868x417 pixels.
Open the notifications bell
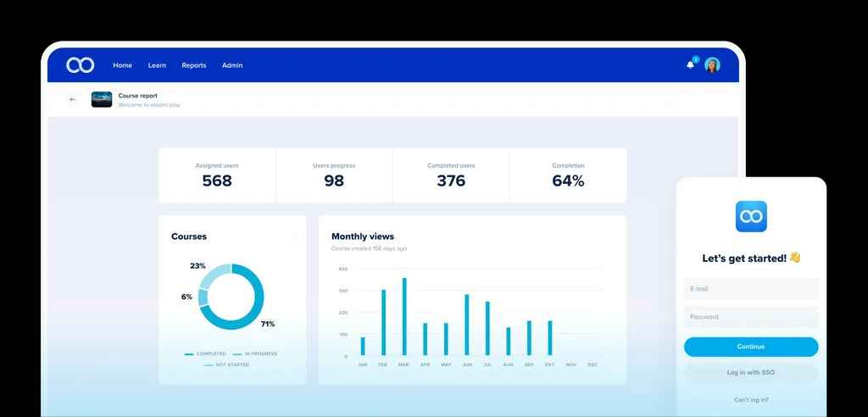coord(690,64)
